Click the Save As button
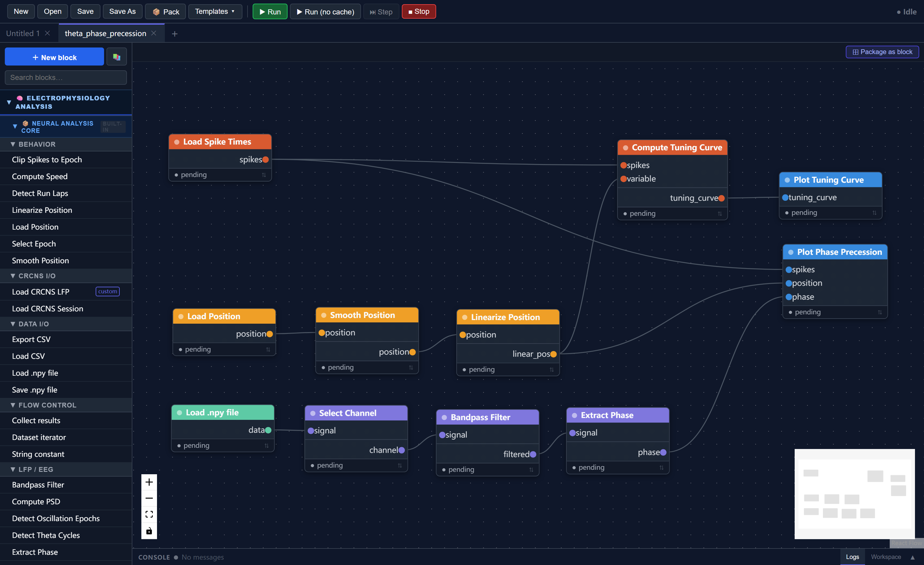This screenshot has width=924, height=565. [122, 12]
